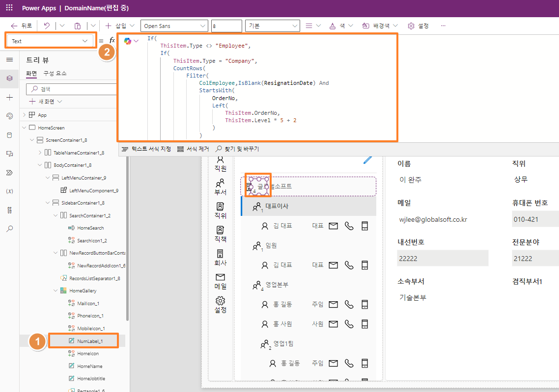Switch to the 화면 screens tab
Image resolution: width=559 pixels, height=392 pixels.
(31, 73)
